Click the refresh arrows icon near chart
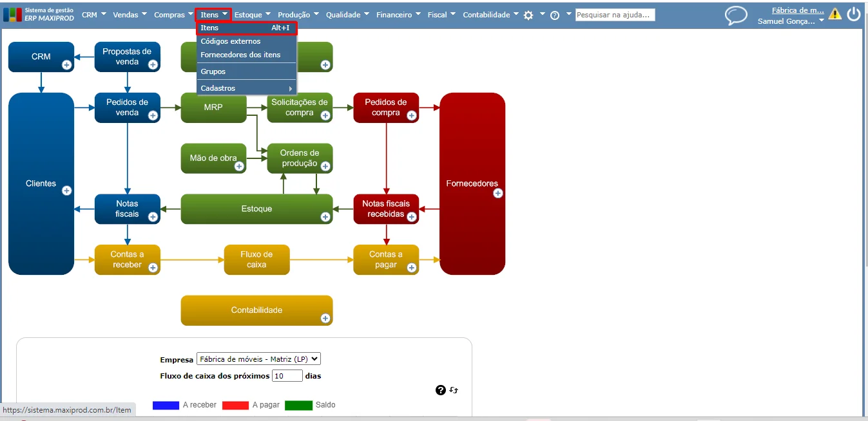The height and width of the screenshot is (421, 868). [454, 390]
